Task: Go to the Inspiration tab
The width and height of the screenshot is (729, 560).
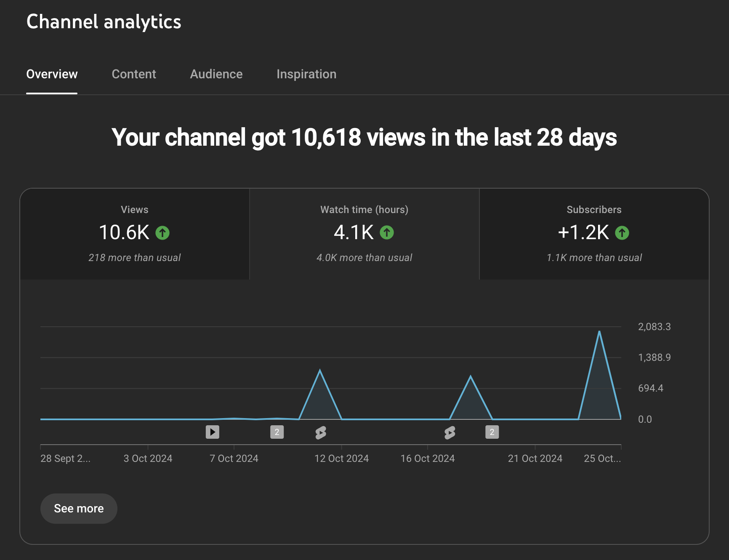Action: pyautogui.click(x=306, y=74)
